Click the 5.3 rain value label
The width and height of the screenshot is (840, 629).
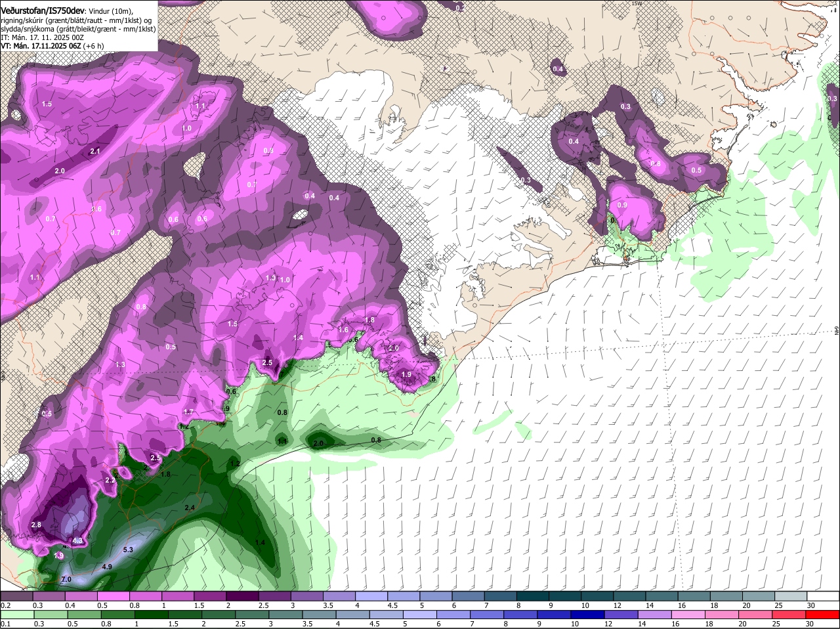[128, 550]
